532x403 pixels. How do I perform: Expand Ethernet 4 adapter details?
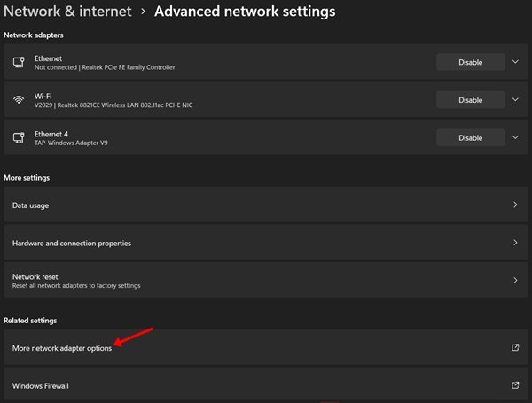tap(515, 137)
